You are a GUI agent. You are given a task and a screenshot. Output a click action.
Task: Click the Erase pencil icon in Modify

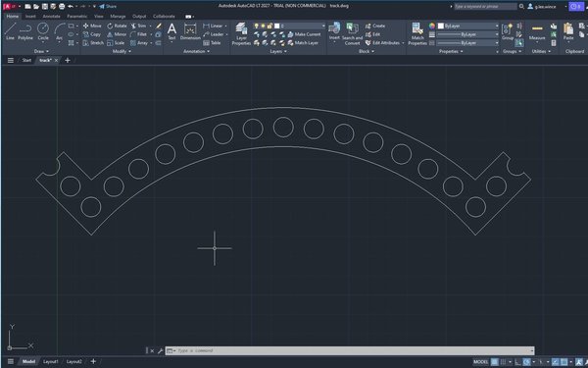click(x=159, y=26)
